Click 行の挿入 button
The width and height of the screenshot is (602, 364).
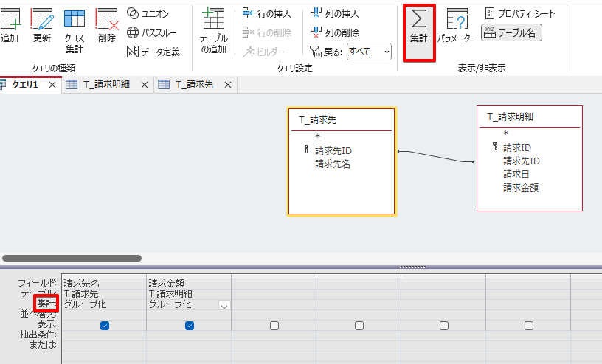click(267, 13)
